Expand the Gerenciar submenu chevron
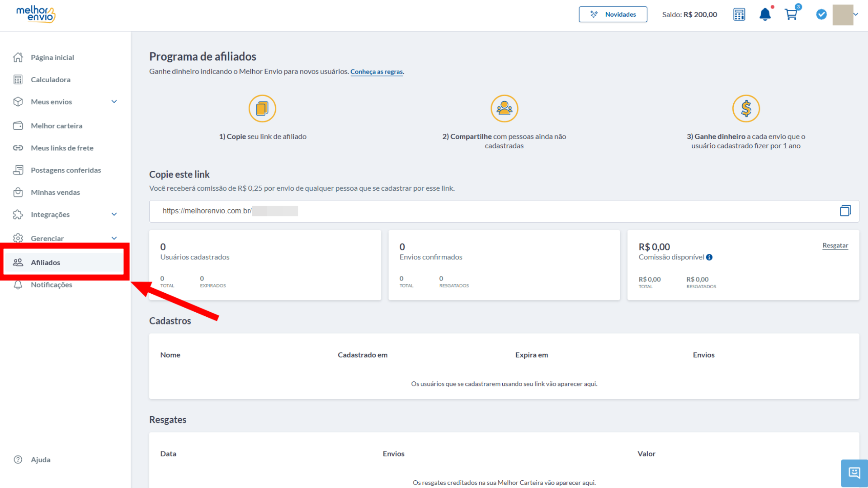 pyautogui.click(x=114, y=238)
